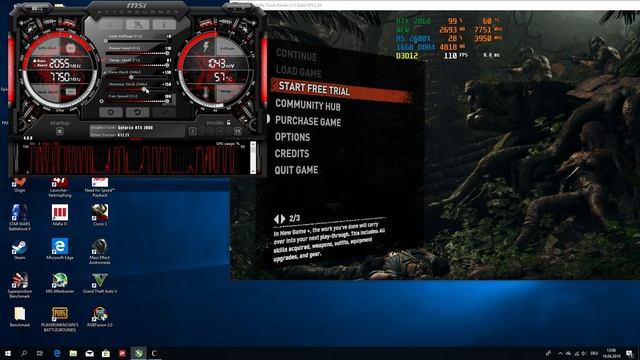Toggle the Profile lock icon

click(x=229, y=122)
